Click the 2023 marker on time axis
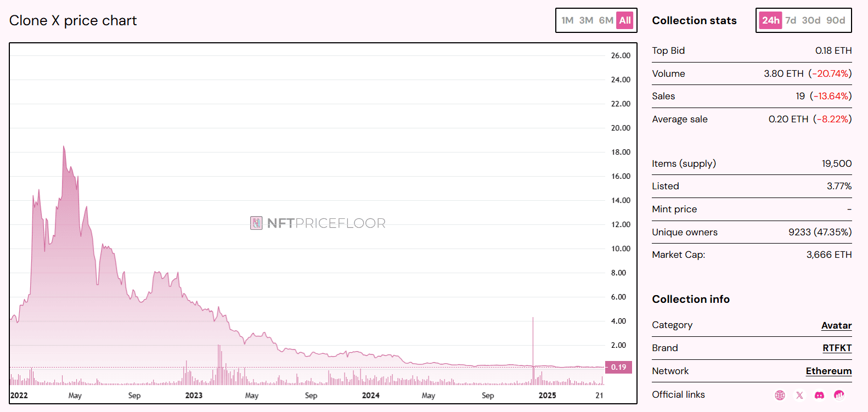The height and width of the screenshot is (412, 868). [194, 395]
